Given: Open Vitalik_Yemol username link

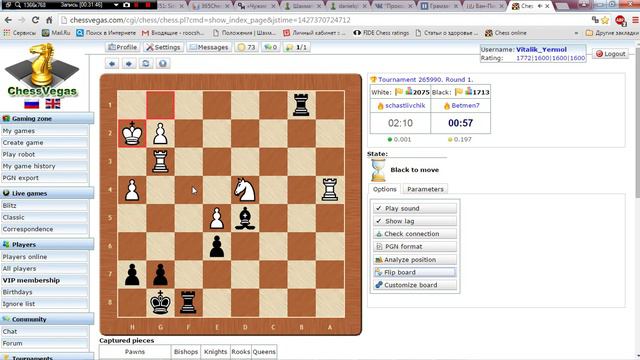Looking at the screenshot, I should pyautogui.click(x=541, y=49).
